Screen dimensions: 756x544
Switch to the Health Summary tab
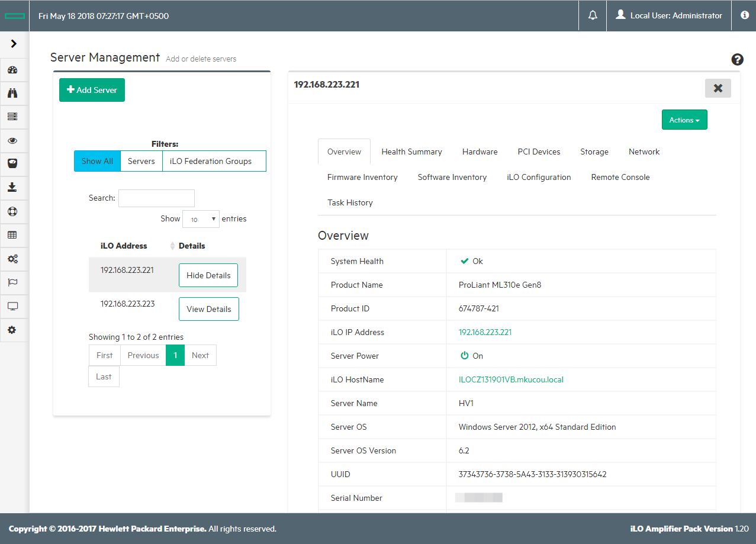(x=411, y=152)
